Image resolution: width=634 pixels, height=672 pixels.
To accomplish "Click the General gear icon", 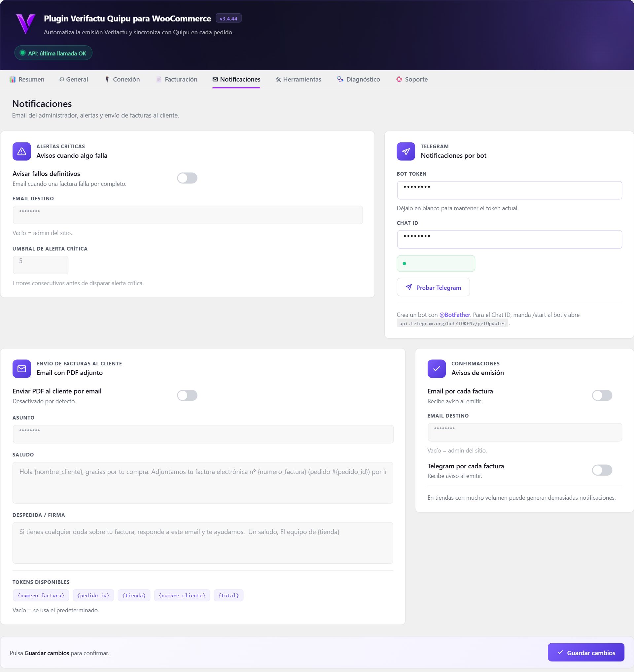I will point(62,80).
